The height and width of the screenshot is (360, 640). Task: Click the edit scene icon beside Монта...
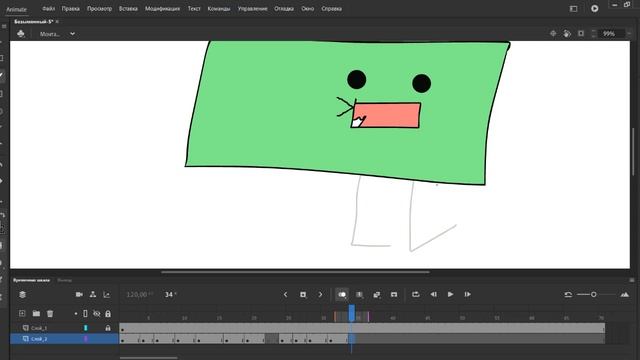tap(21, 34)
